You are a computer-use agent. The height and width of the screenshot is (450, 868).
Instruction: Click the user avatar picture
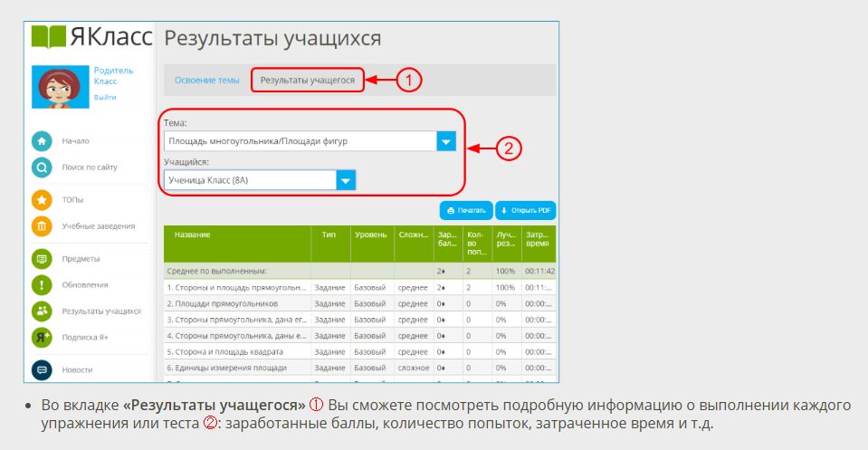58,87
